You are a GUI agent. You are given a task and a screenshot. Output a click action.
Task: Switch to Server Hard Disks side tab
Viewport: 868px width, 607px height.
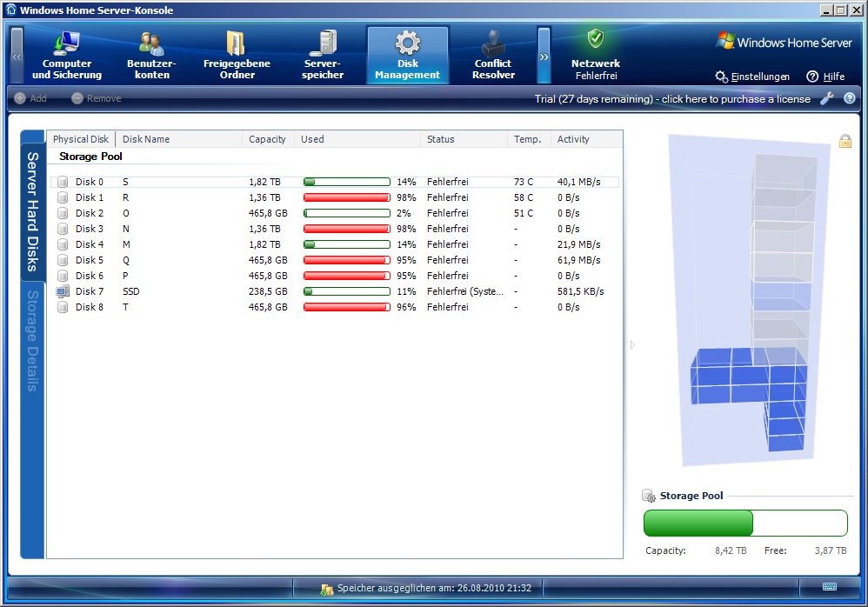(x=33, y=212)
